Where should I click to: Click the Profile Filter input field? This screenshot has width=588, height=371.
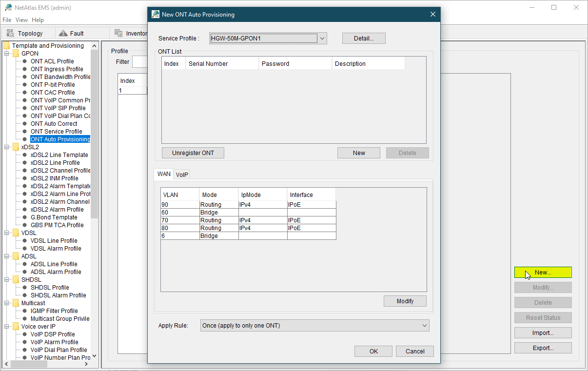coord(139,62)
